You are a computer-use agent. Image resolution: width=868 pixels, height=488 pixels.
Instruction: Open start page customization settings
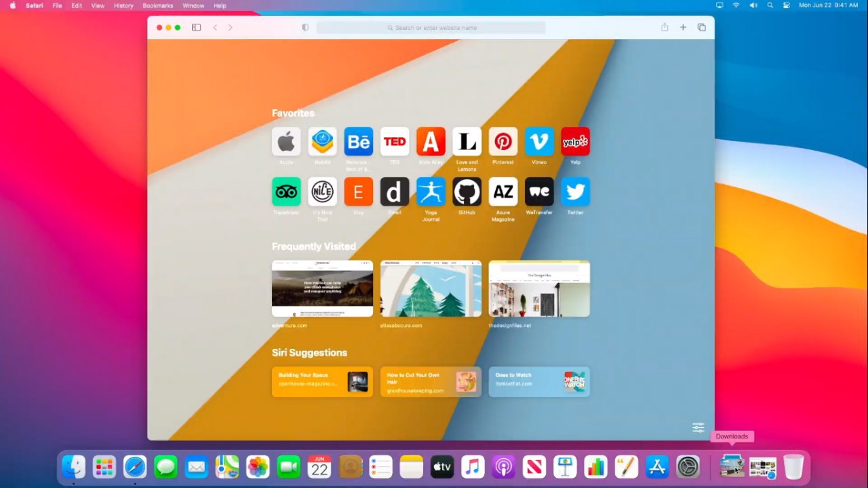pyautogui.click(x=698, y=428)
